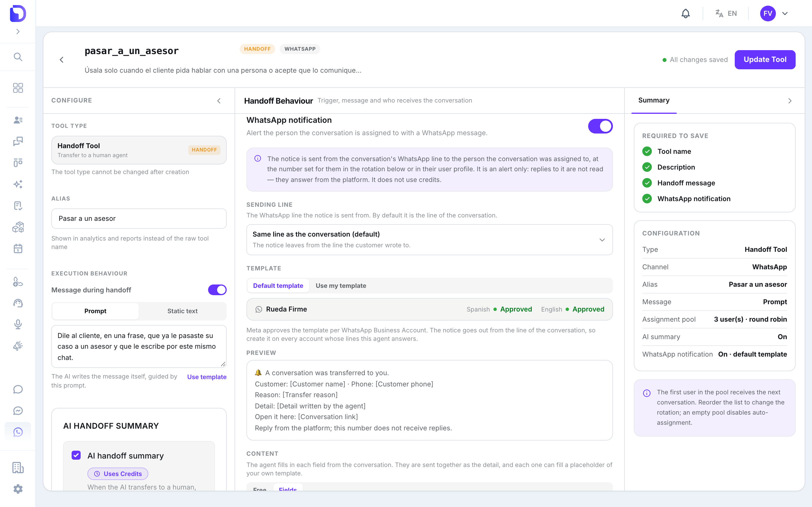Image resolution: width=812 pixels, height=507 pixels.
Task: Click the Update Tool button
Action: coord(765,59)
